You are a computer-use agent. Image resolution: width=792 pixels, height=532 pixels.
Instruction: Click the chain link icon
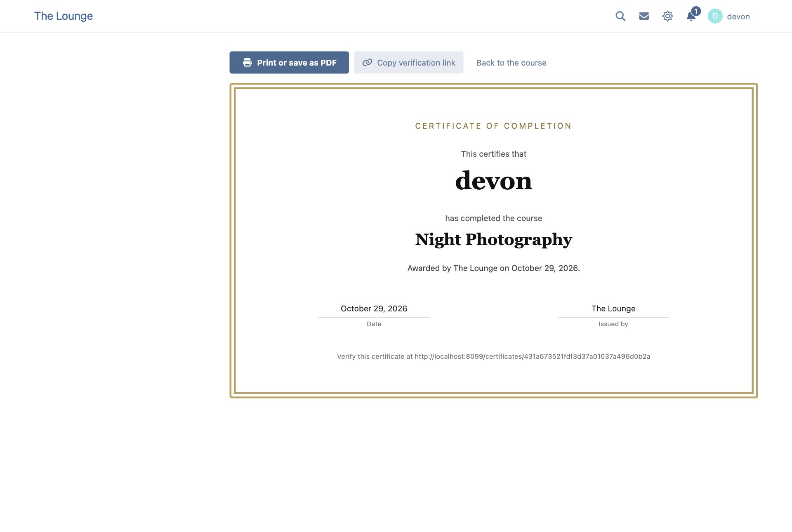(x=367, y=62)
